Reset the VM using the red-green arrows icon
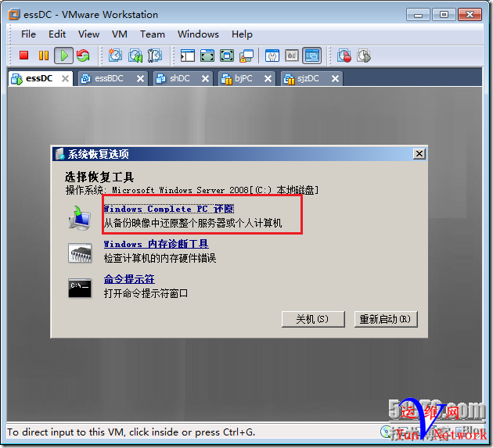 coord(83,56)
